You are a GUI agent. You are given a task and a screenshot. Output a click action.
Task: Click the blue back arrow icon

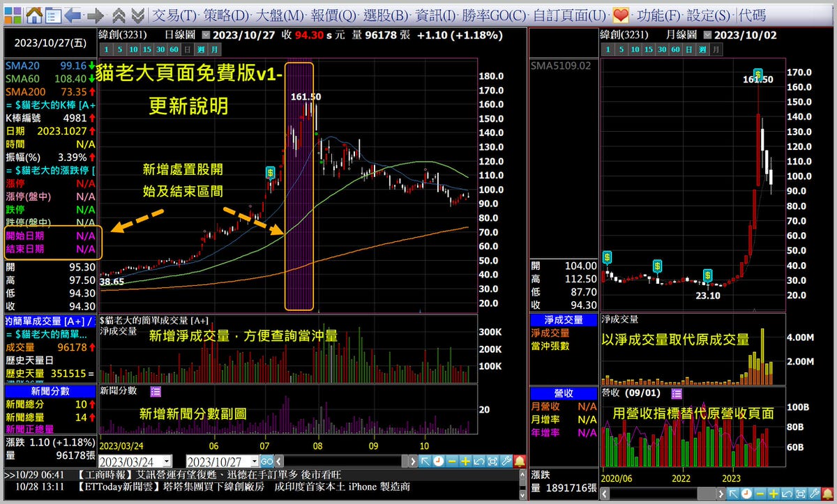(x=73, y=15)
